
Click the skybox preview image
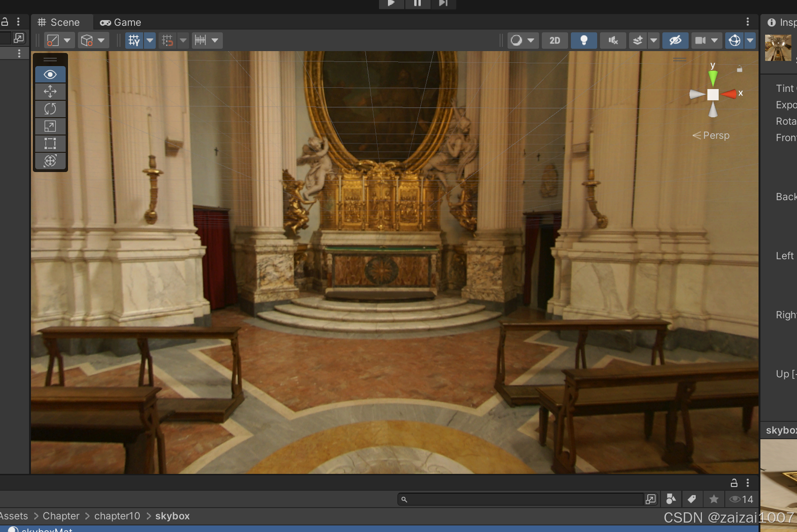coord(779,485)
